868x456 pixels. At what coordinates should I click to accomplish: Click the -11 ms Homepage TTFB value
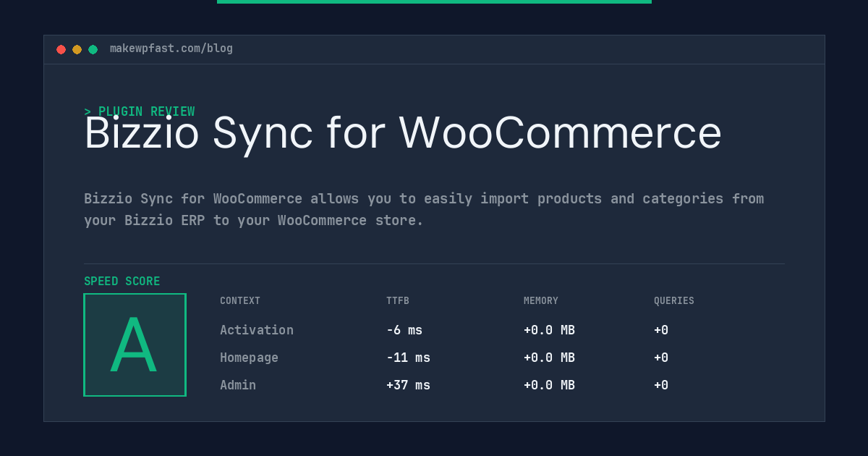click(408, 358)
